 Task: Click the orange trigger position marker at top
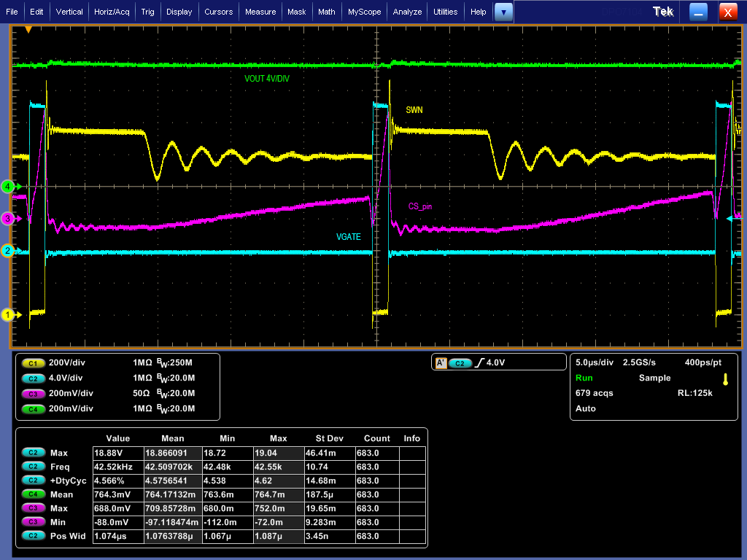[28, 30]
